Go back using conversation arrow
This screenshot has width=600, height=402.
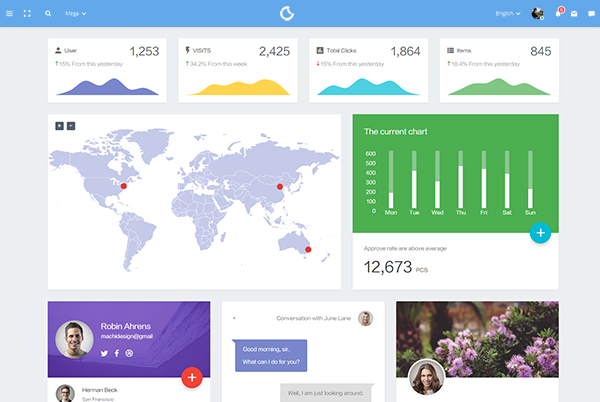(x=234, y=318)
